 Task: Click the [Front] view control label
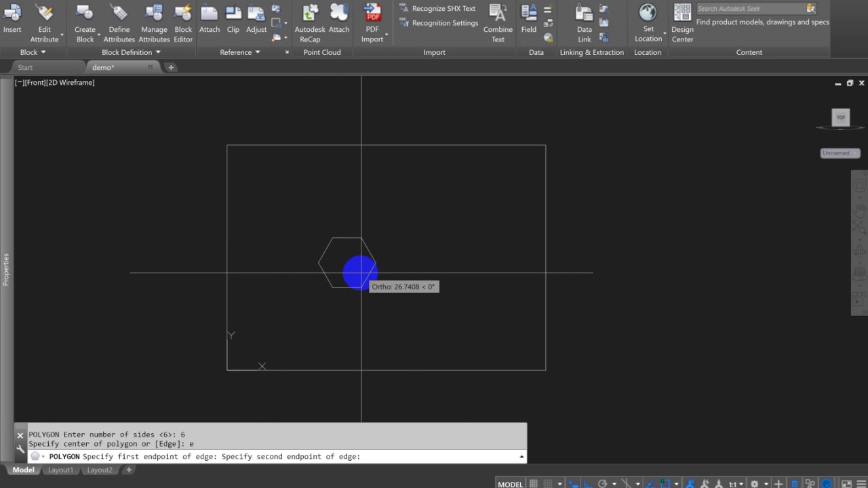point(35,83)
